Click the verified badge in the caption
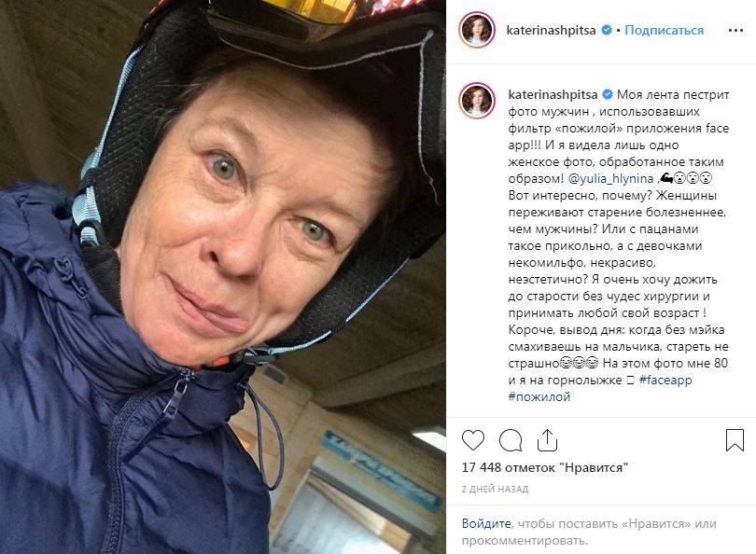This screenshot has height=554, width=756. pyautogui.click(x=608, y=94)
